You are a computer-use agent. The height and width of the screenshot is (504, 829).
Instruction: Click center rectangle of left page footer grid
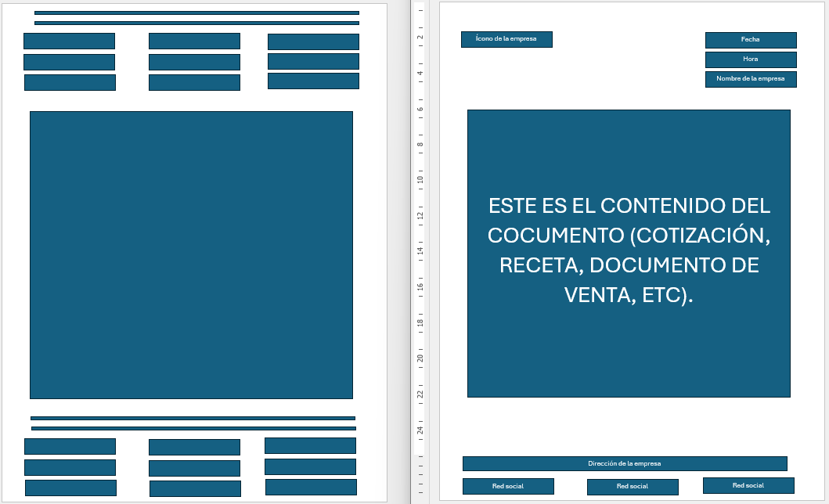coord(194,468)
